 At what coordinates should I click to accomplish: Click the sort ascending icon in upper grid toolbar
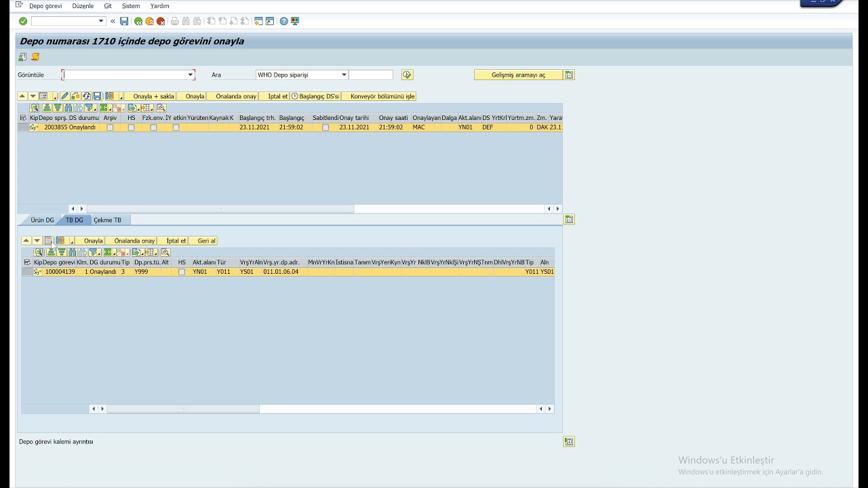47,108
